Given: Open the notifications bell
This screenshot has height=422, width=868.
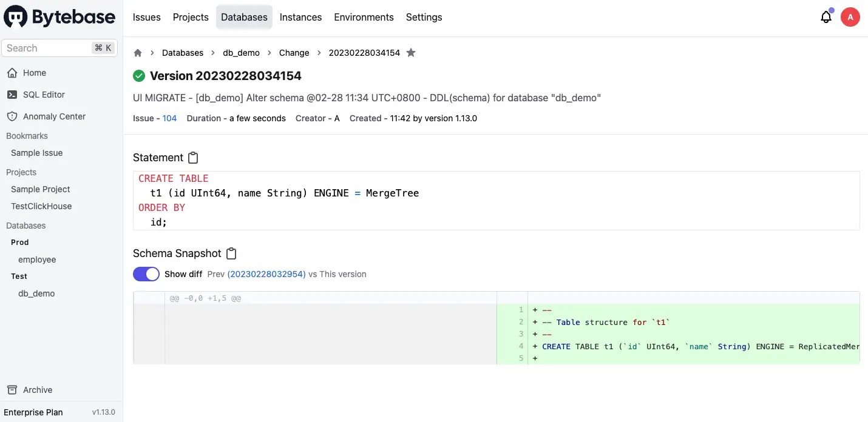Looking at the screenshot, I should coord(826,17).
